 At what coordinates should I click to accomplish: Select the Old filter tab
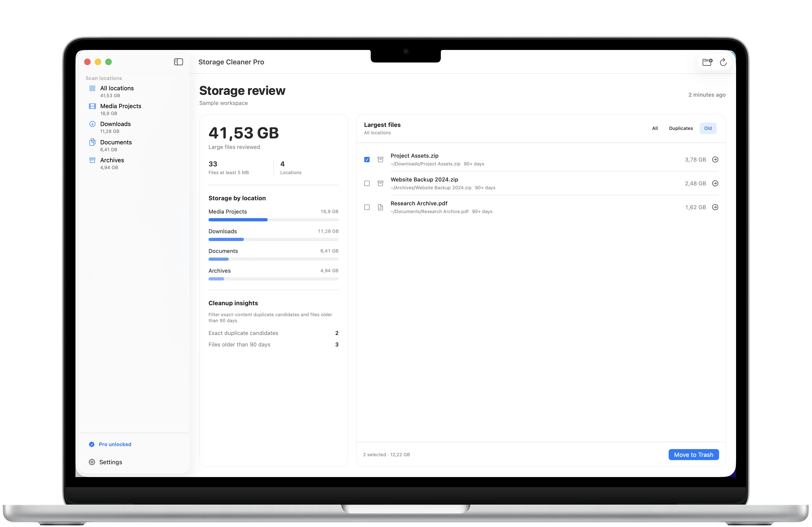[x=708, y=128]
